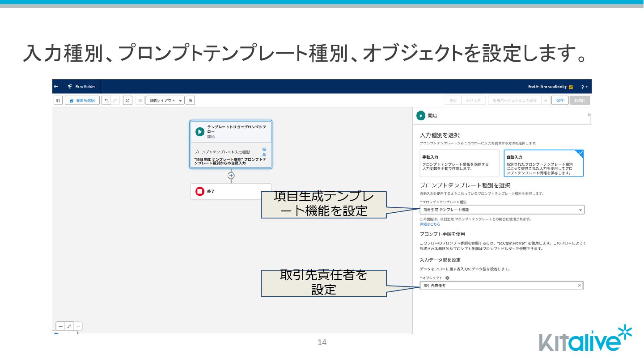Toggle the Enable flow scrollability checkbox
Viewport: 644px width, 362px height.
pyautogui.click(x=571, y=87)
